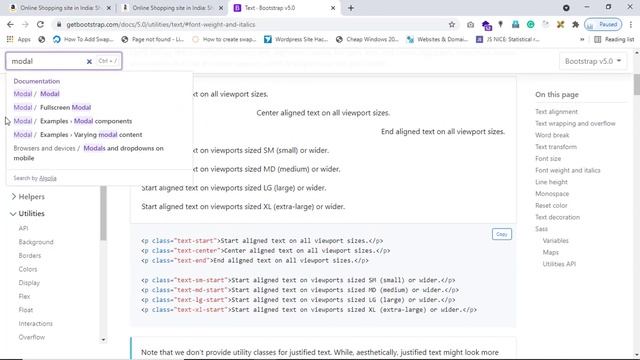
Task: Jump to Text wrapping and overflow section
Action: (x=575, y=124)
